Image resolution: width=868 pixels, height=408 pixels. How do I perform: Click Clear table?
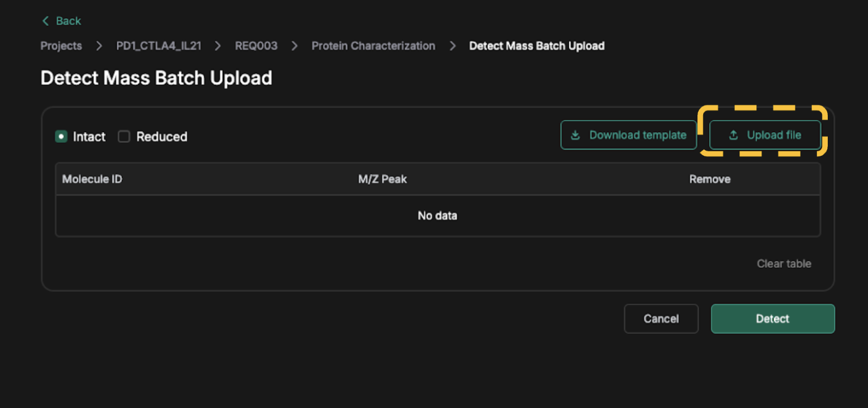tap(784, 263)
